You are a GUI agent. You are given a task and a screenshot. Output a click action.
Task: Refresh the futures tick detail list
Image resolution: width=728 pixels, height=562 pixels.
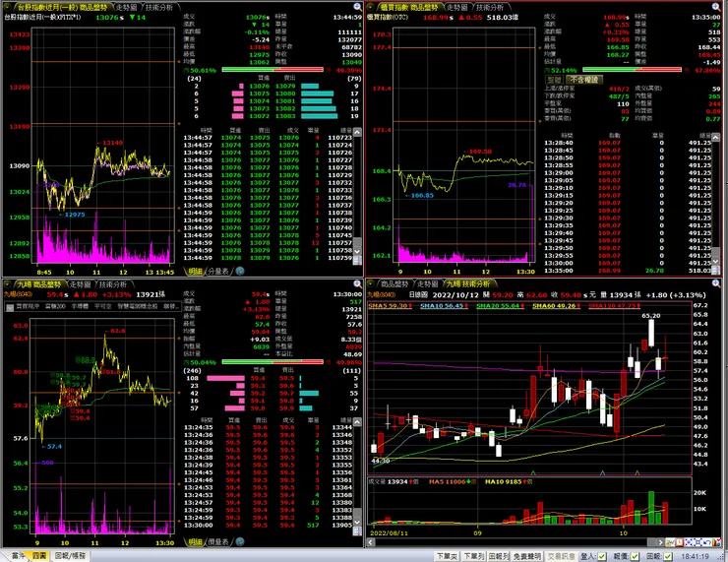coord(240,271)
